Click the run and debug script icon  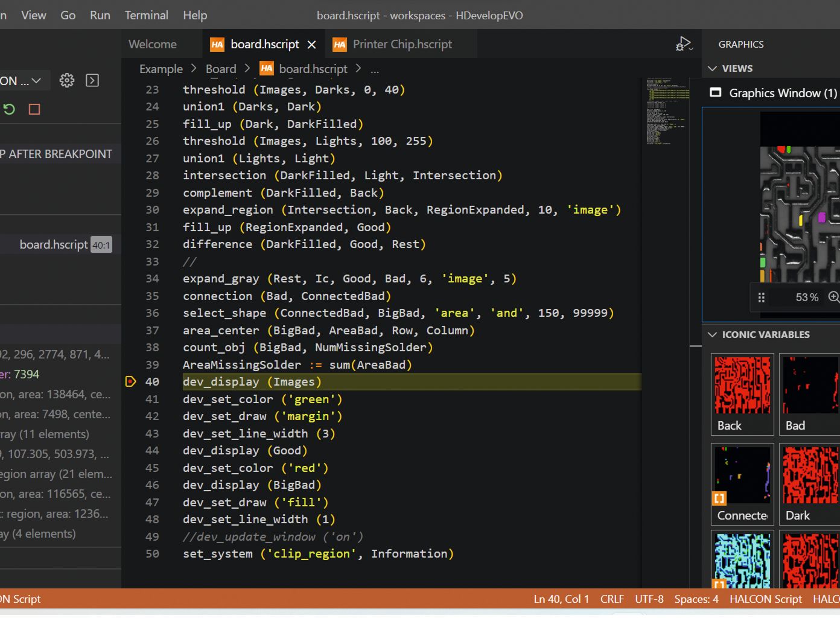(x=684, y=44)
